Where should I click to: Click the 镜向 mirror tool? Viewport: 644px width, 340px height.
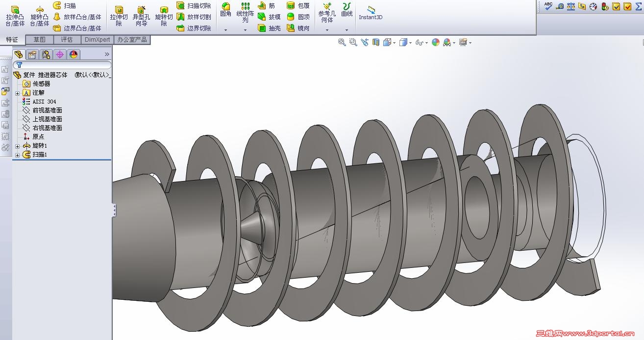298,28
